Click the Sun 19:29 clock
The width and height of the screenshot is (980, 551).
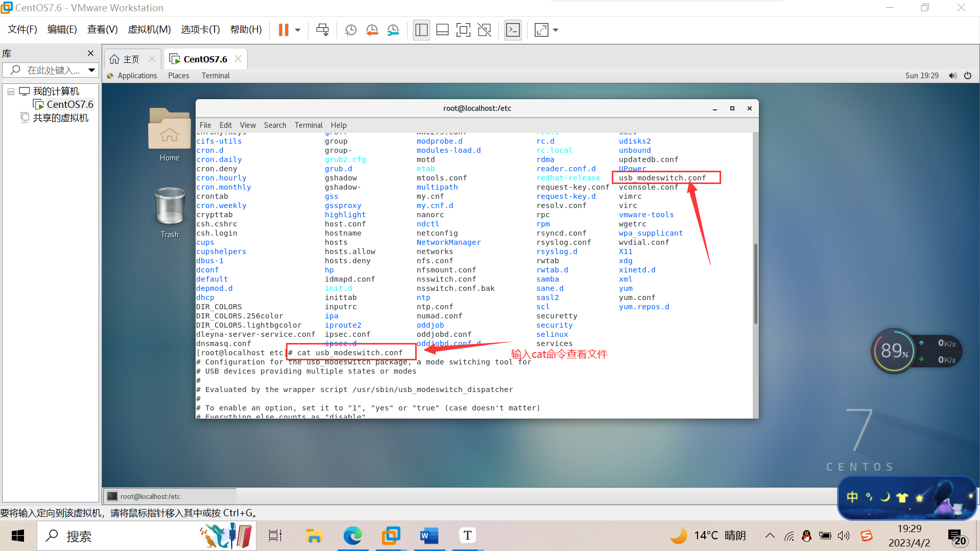922,75
